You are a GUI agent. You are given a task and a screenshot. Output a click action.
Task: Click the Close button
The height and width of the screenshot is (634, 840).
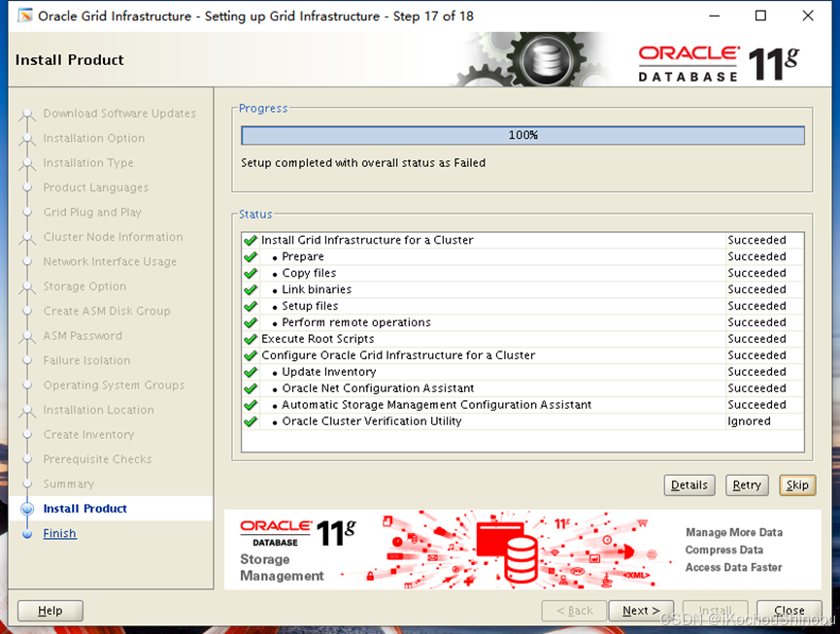(790, 611)
